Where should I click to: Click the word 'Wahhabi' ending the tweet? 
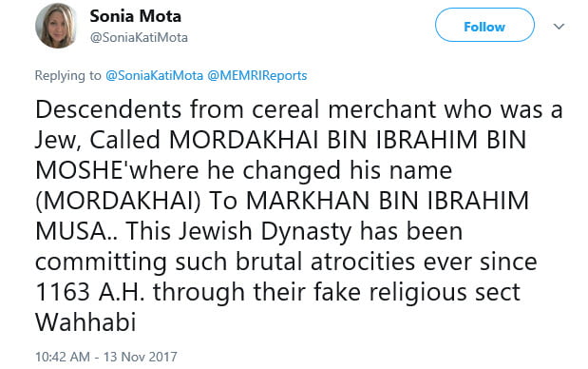coord(85,322)
